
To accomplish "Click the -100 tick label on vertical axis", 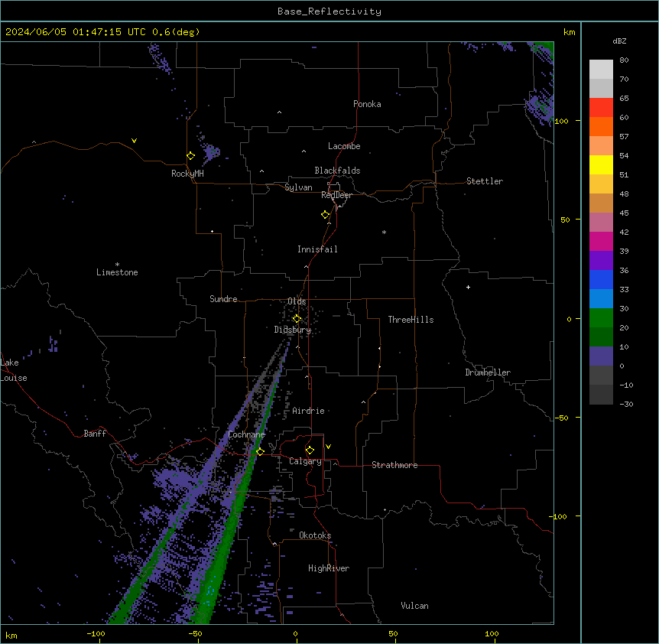I will [558, 516].
